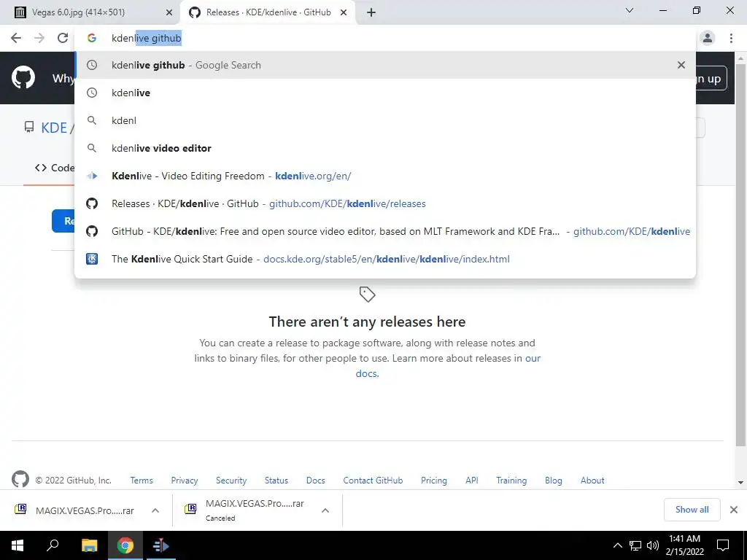Open github.com/KDE/kdenlive/releases suggestion
The height and width of the screenshot is (560, 747).
[385, 203]
